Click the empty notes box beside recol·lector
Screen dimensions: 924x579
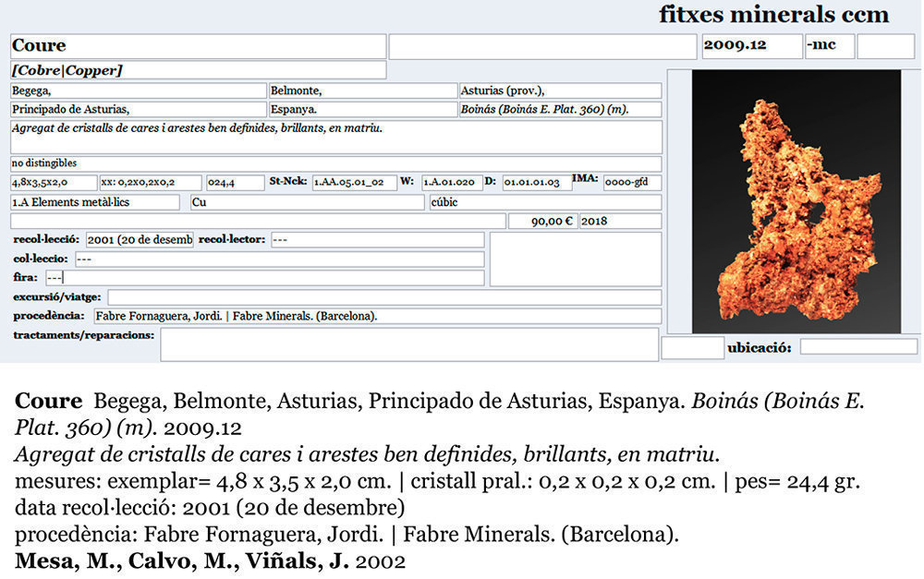pyautogui.click(x=576, y=259)
